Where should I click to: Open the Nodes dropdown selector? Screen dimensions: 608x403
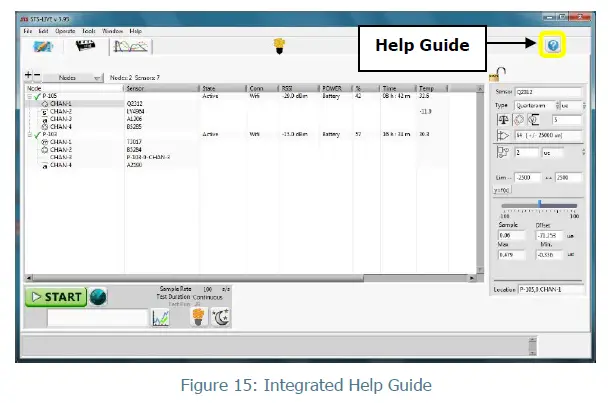click(x=73, y=78)
